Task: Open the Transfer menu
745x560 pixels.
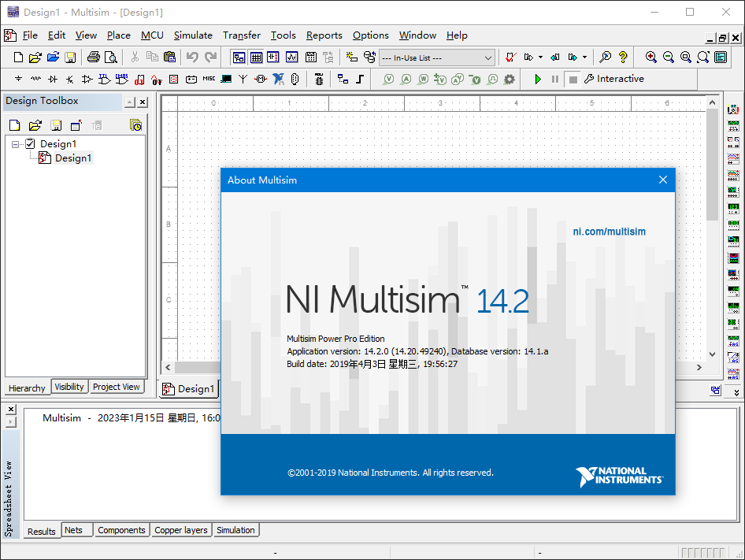Action: point(241,35)
